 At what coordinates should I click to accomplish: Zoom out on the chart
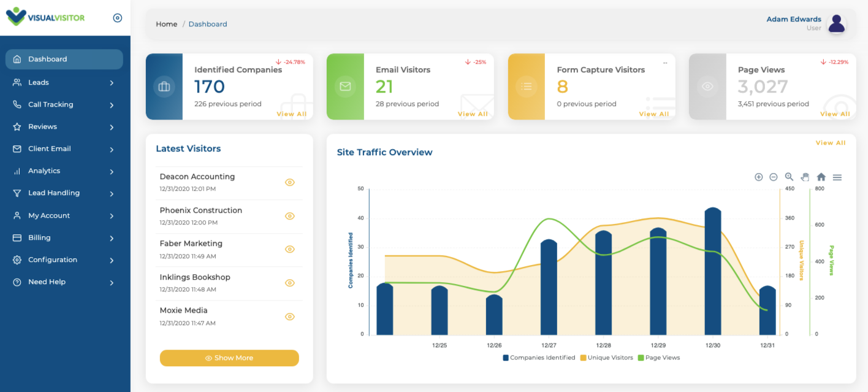click(x=774, y=177)
